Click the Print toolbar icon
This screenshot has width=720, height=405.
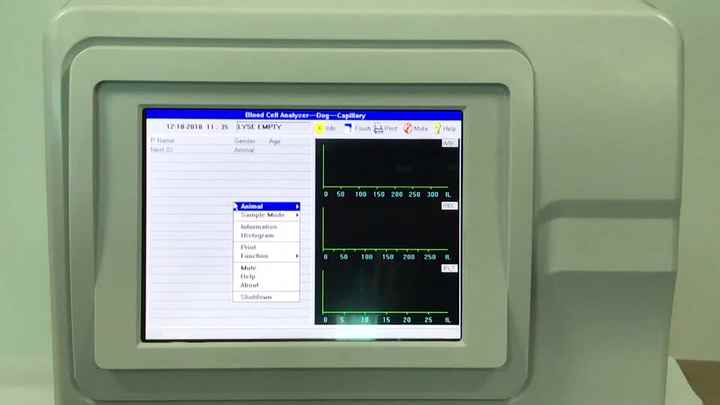378,129
